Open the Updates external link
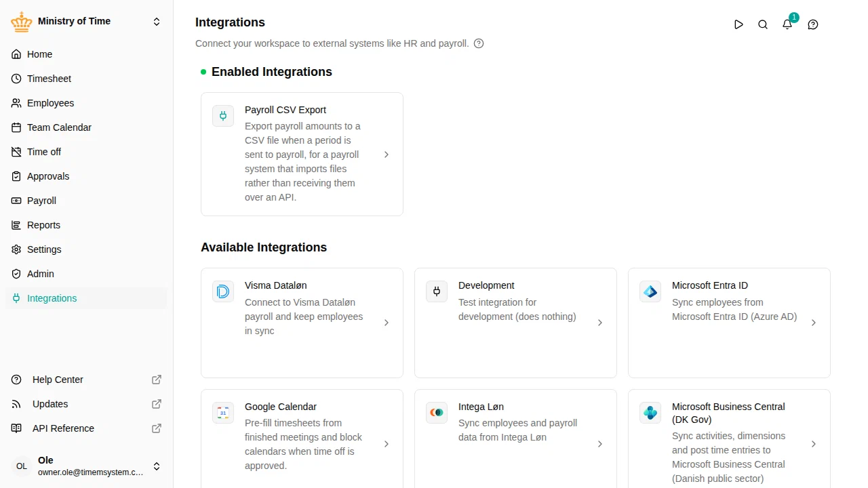Image resolution: width=868 pixels, height=488 pixels. (x=86, y=404)
